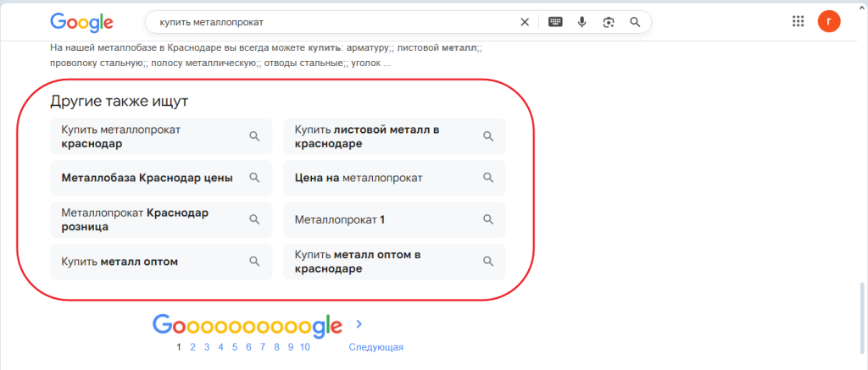Select suggestion "Металлобаза Краснодар цены"
Image resolution: width=868 pixels, height=370 pixels.
(x=161, y=178)
